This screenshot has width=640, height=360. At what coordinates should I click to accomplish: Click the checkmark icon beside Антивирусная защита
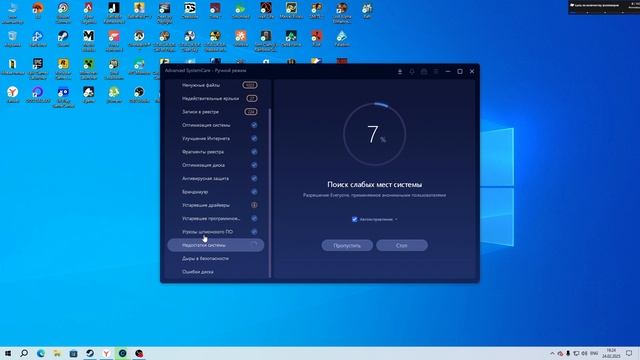pyautogui.click(x=254, y=178)
